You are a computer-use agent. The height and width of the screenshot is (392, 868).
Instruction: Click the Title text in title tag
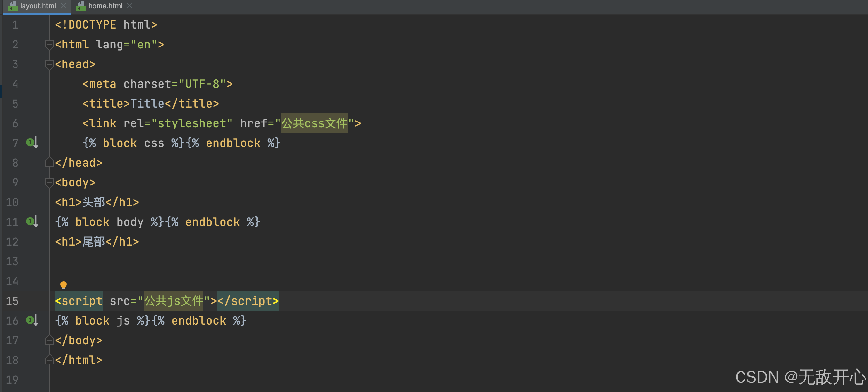click(147, 103)
